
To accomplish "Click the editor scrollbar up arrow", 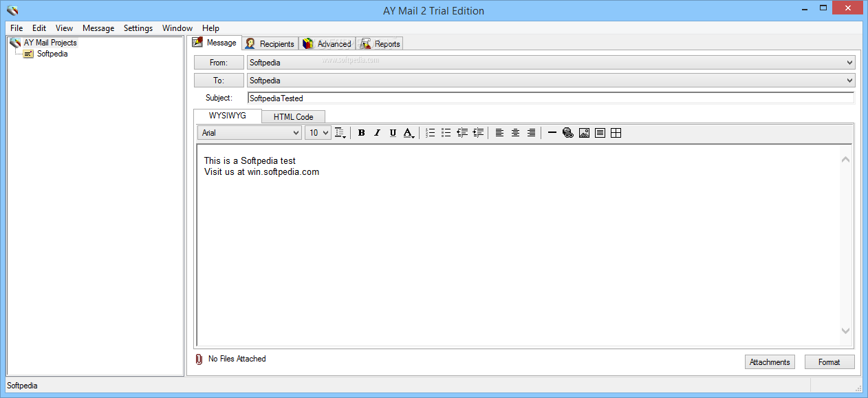I will pos(845,160).
